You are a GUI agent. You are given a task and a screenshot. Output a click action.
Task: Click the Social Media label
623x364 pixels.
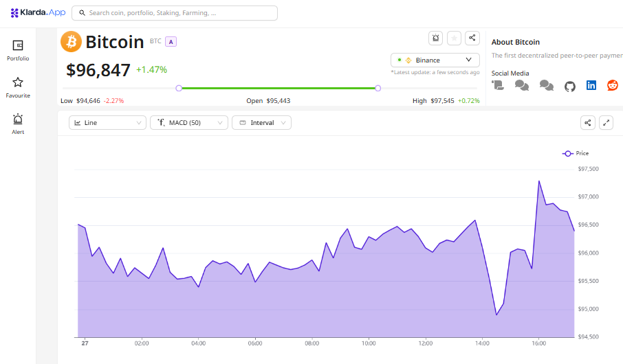click(510, 73)
